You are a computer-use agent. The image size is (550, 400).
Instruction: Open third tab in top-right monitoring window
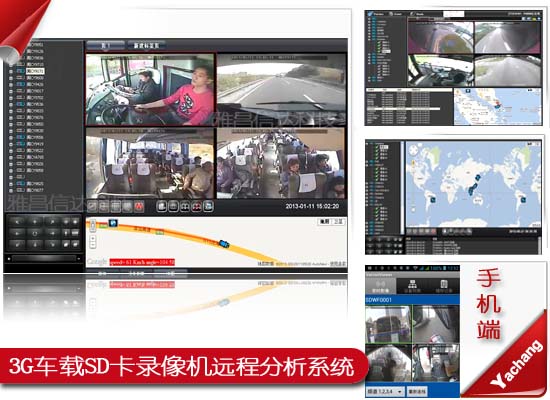point(417,14)
